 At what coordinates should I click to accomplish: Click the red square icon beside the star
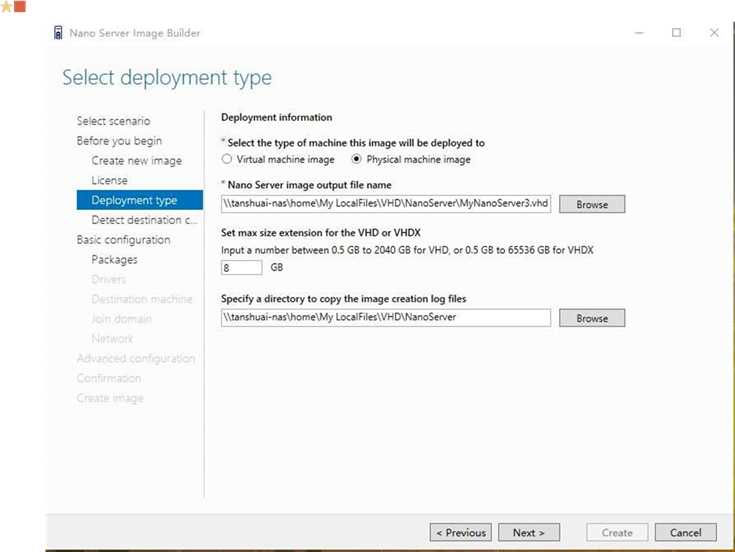[x=20, y=7]
